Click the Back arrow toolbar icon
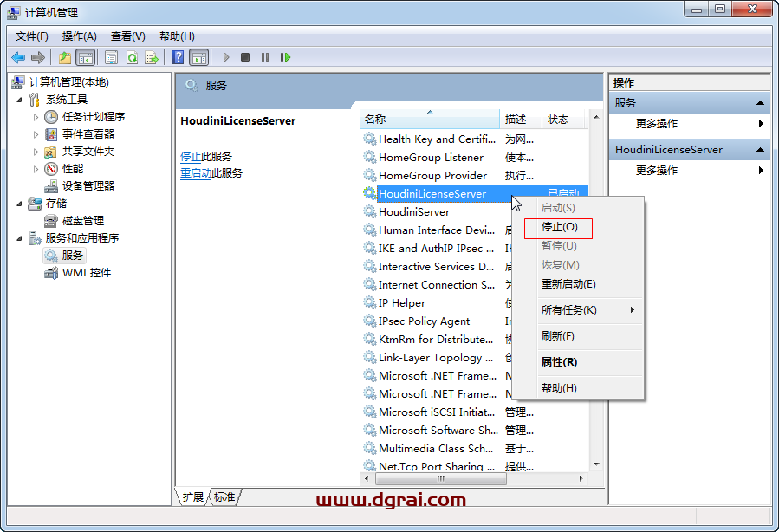 point(18,58)
